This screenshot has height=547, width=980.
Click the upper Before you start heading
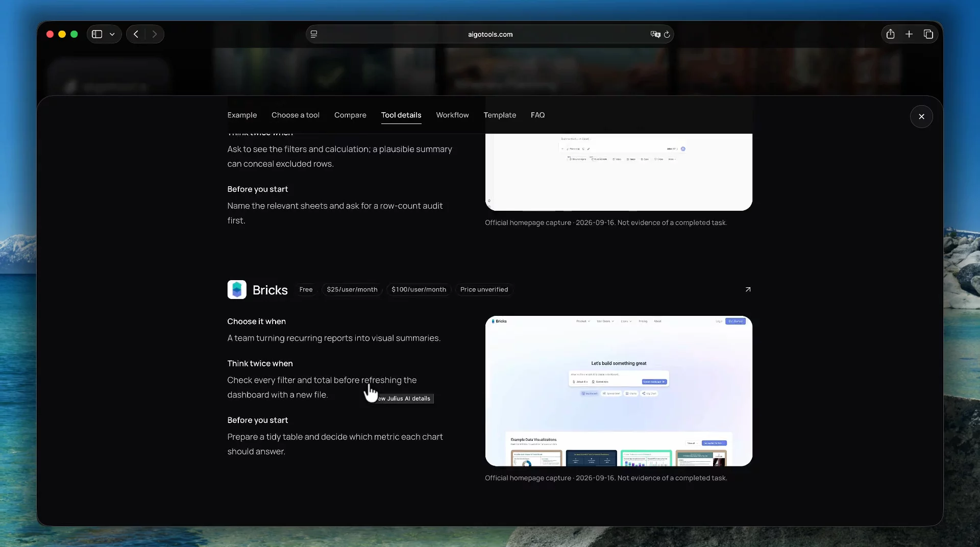coord(257,189)
